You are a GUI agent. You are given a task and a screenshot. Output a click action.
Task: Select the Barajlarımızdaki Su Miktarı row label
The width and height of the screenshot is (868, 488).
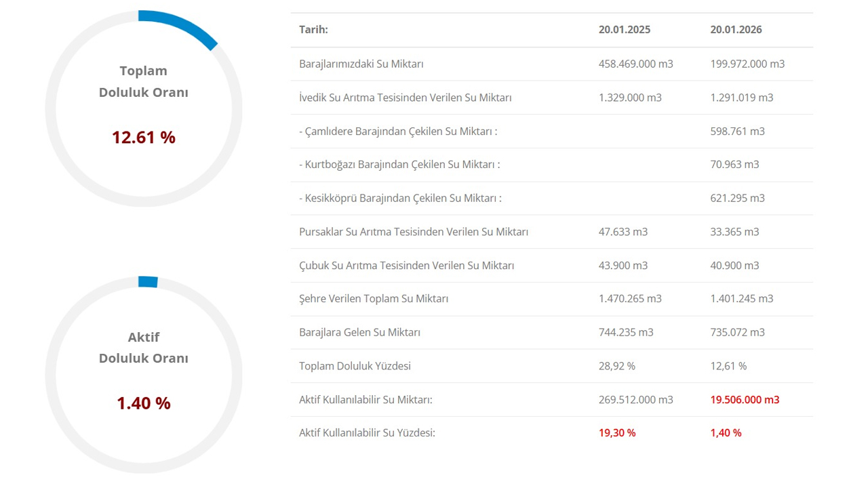click(361, 64)
